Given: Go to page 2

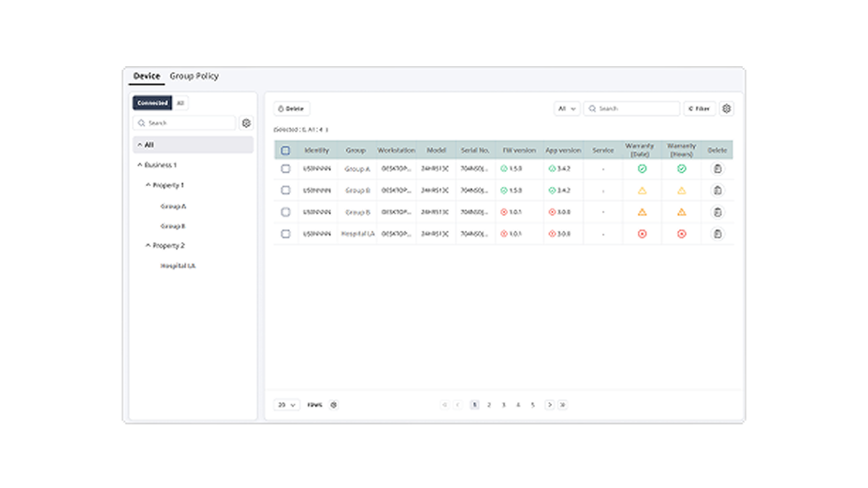Looking at the screenshot, I should (489, 405).
